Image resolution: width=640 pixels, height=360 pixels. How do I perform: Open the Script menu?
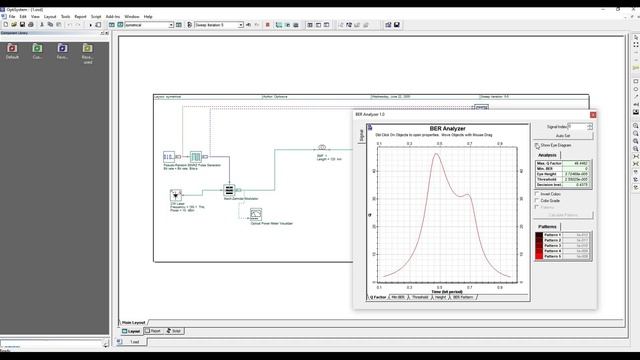tap(96, 17)
